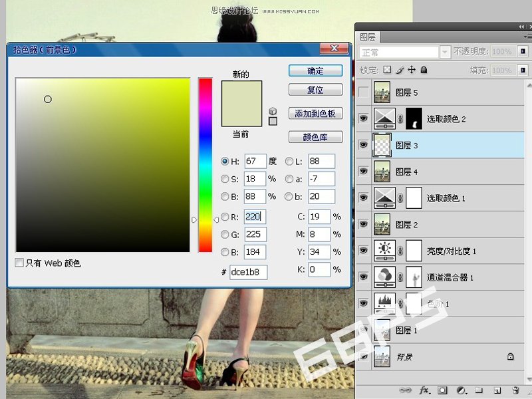532x399 pixels.
Task: Open the blend mode 正常 dropdown
Action: 445,53
